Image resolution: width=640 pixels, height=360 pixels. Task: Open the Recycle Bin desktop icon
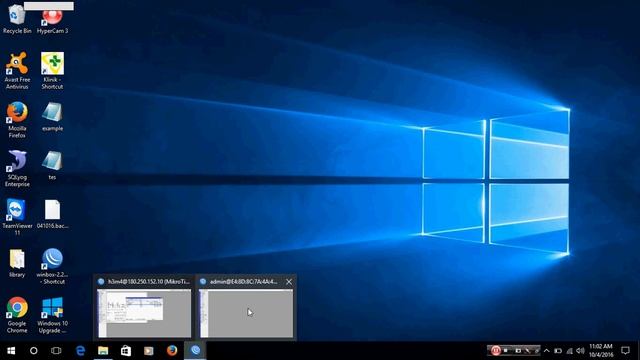click(17, 18)
